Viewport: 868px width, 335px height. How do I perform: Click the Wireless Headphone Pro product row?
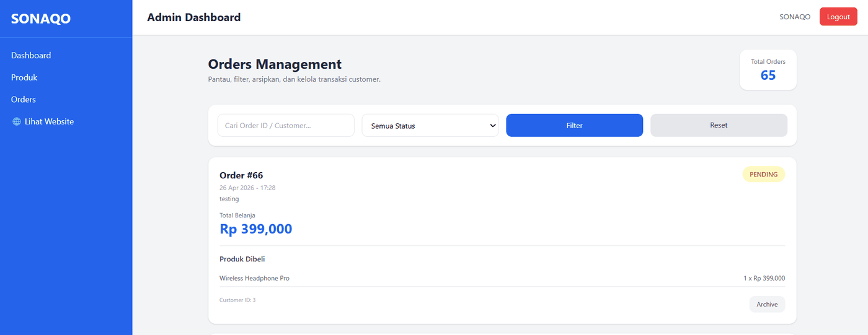click(x=502, y=278)
